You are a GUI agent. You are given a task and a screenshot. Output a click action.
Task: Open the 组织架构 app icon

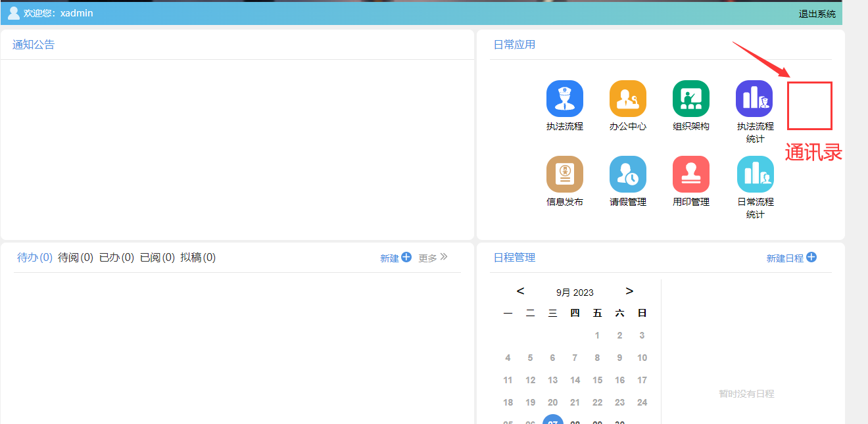690,99
